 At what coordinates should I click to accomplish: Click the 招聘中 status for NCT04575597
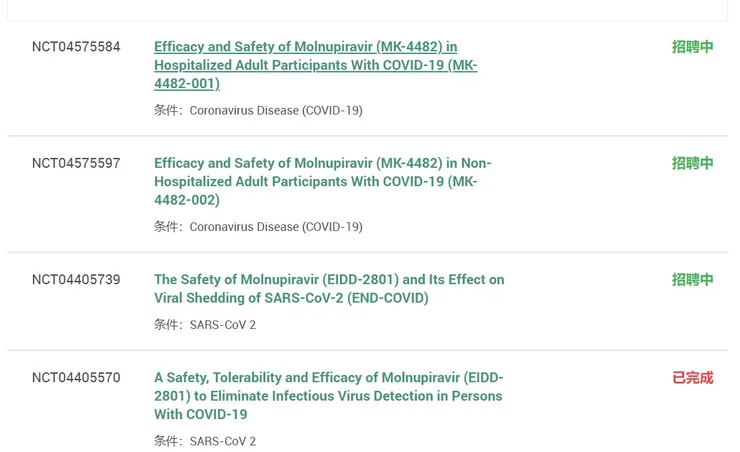coord(692,163)
